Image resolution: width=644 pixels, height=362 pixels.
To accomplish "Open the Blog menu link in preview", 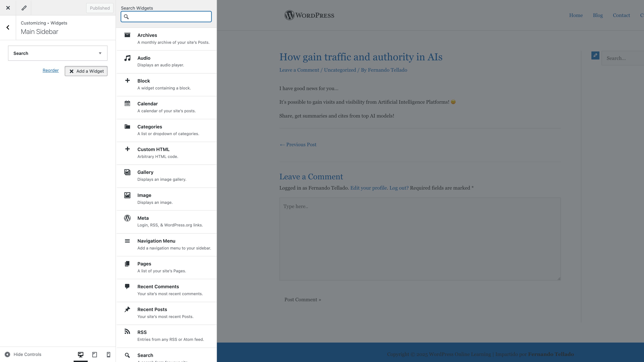I will pyautogui.click(x=598, y=15).
